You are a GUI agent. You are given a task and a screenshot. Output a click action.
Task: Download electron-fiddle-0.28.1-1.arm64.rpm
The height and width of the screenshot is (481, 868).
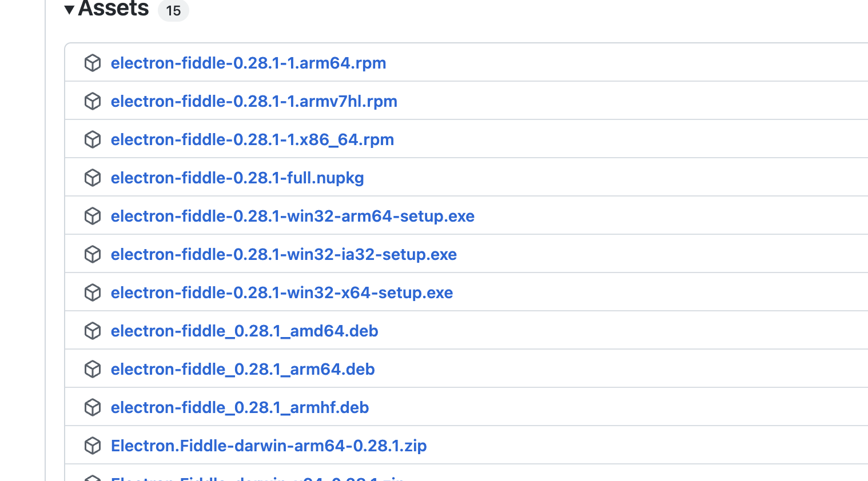(x=248, y=63)
